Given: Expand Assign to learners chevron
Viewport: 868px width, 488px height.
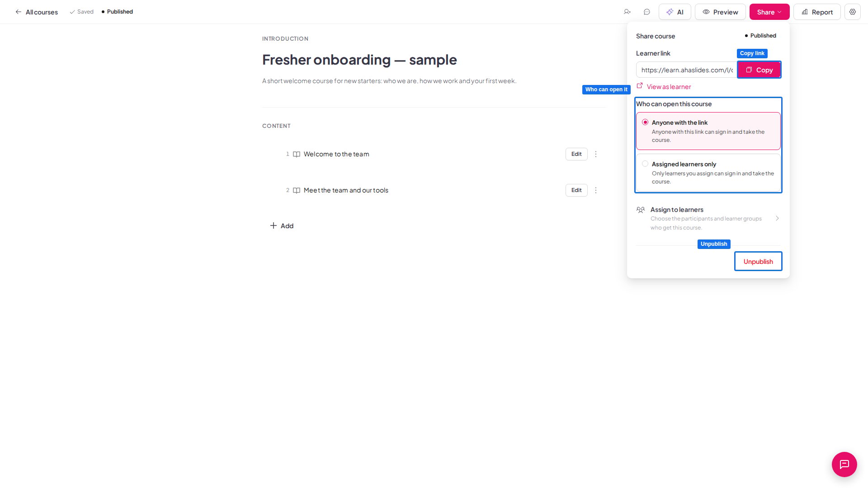Looking at the screenshot, I should pos(777,218).
